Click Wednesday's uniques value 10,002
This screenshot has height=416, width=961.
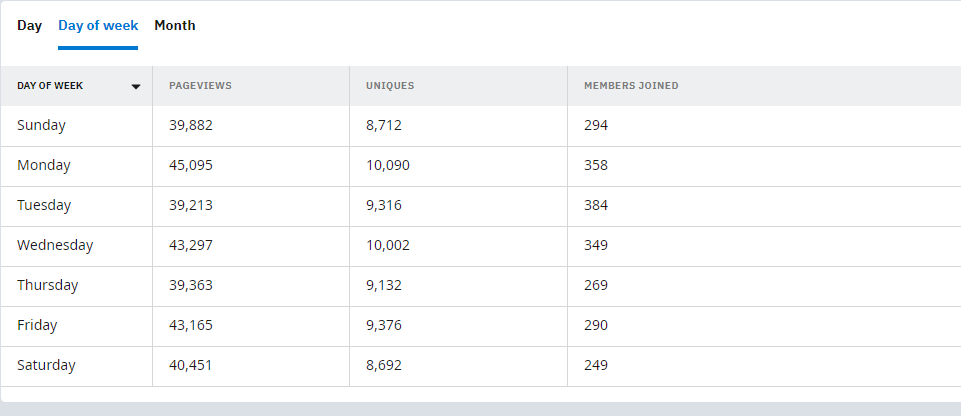coord(388,245)
